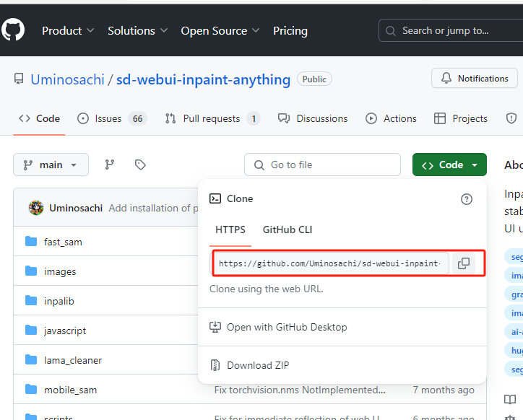Open sd-webui-inpaint-anything repository link
Screen dimensions: 523x420
coord(203,79)
